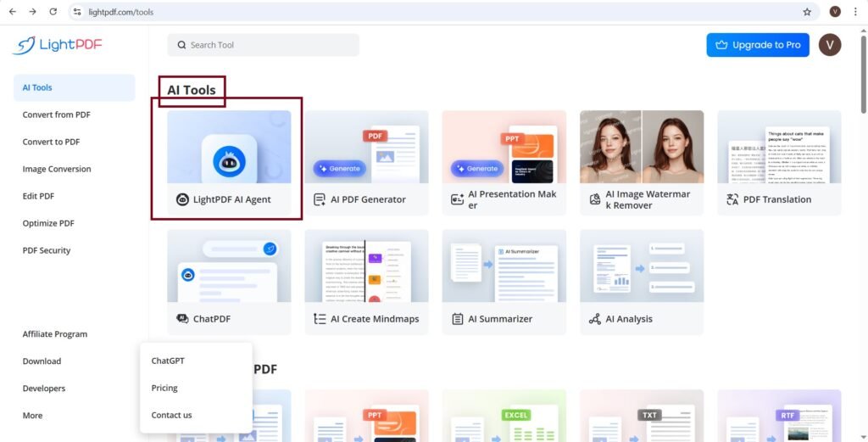The width and height of the screenshot is (868, 442).
Task: Open the AI Presentation Maker card
Action: 504,162
